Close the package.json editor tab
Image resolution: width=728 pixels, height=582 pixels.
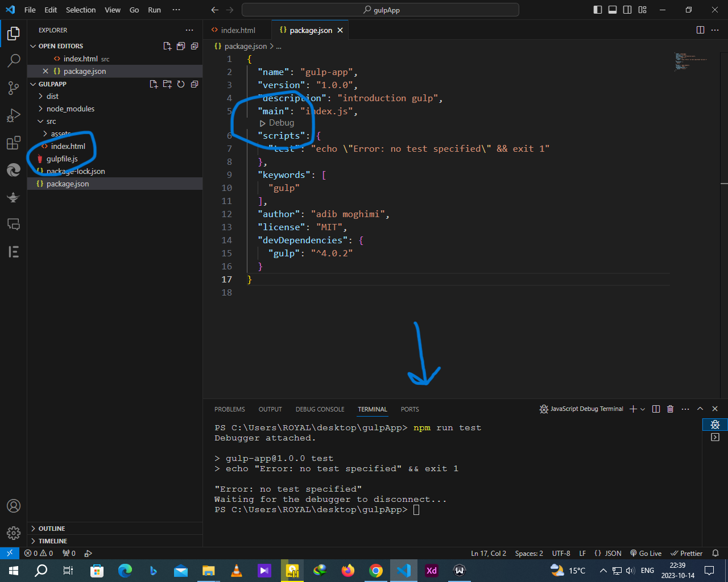pyautogui.click(x=340, y=30)
